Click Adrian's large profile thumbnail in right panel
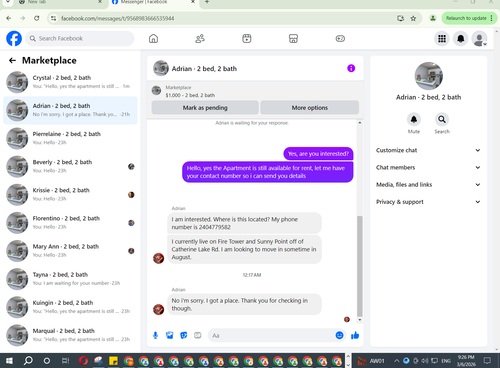The width and height of the screenshot is (500, 368). [x=429, y=76]
